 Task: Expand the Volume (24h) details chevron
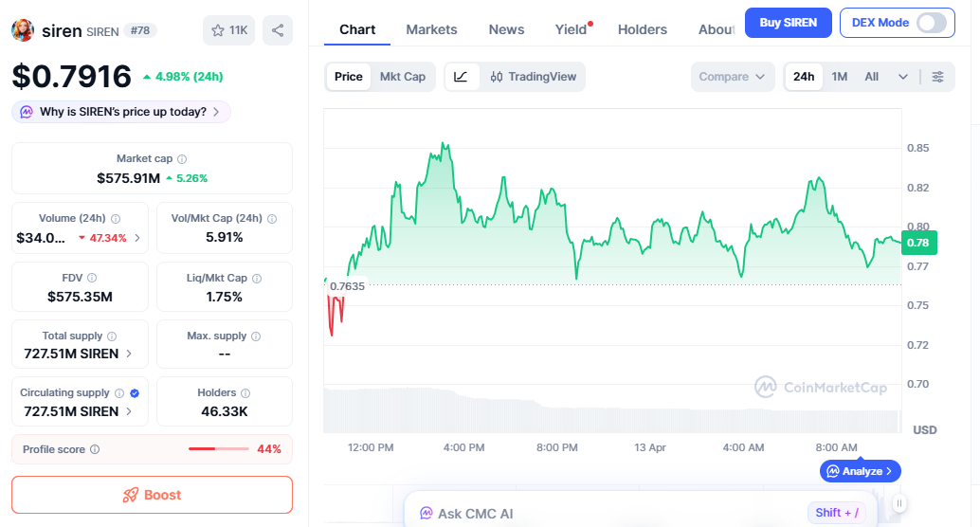point(137,238)
